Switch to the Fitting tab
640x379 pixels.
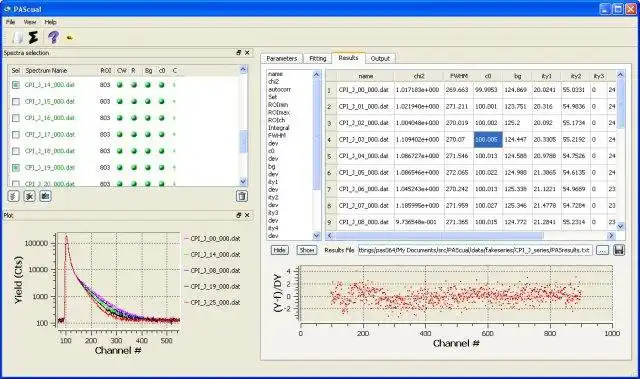point(318,59)
